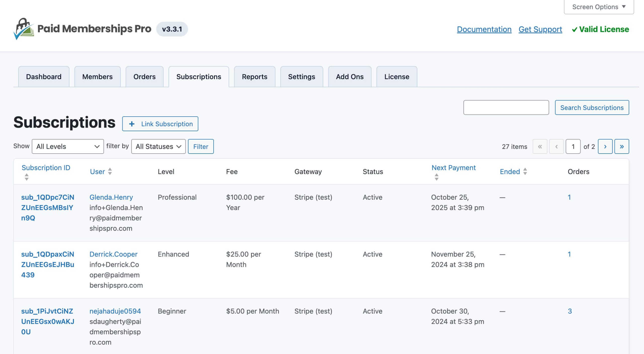Switch to the Members tab
644x354 pixels.
click(x=97, y=77)
